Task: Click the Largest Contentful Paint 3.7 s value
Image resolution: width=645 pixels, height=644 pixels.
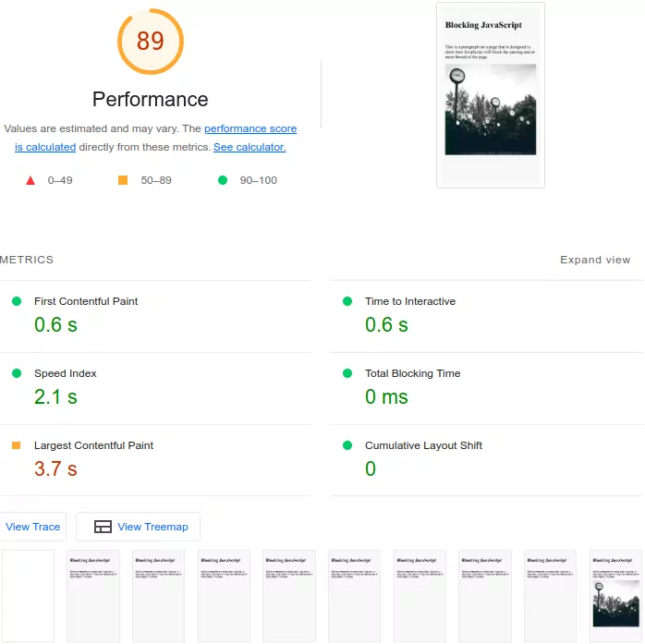Action: pos(55,469)
